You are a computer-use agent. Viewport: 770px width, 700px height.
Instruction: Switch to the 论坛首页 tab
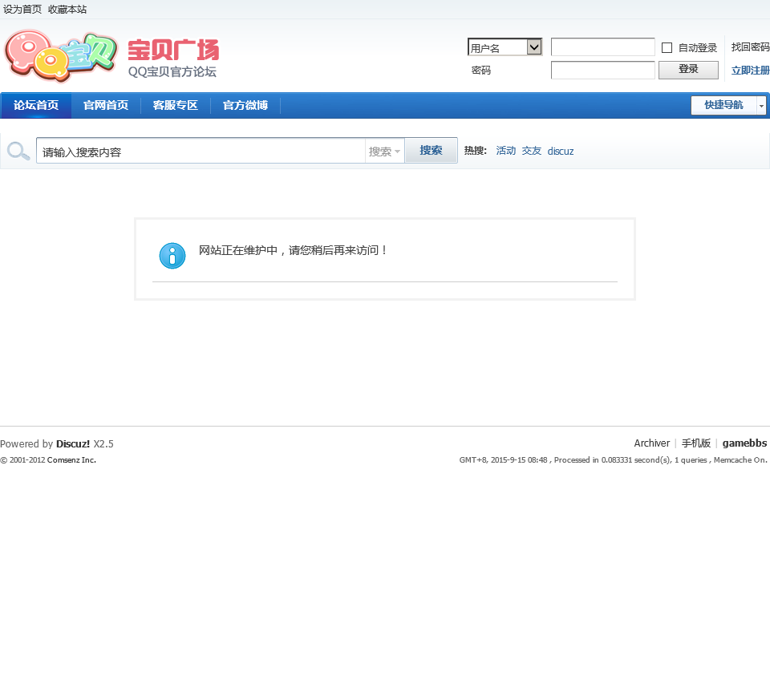coord(36,105)
